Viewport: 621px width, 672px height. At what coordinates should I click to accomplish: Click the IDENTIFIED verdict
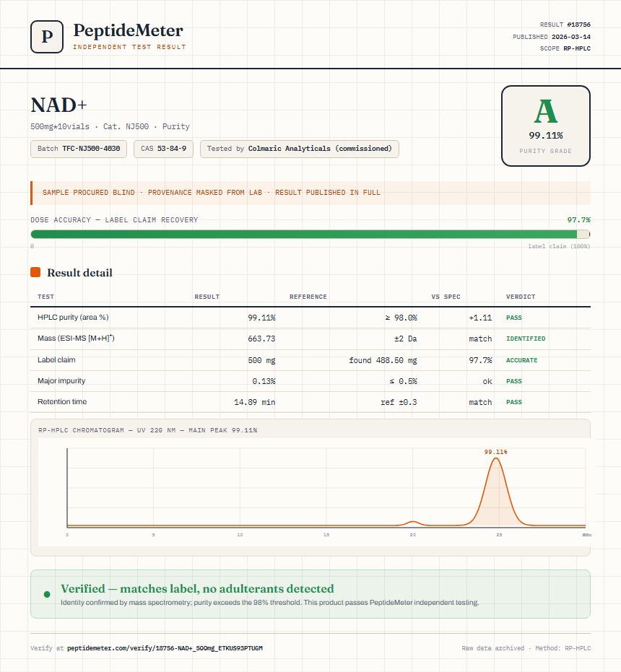[x=526, y=339]
